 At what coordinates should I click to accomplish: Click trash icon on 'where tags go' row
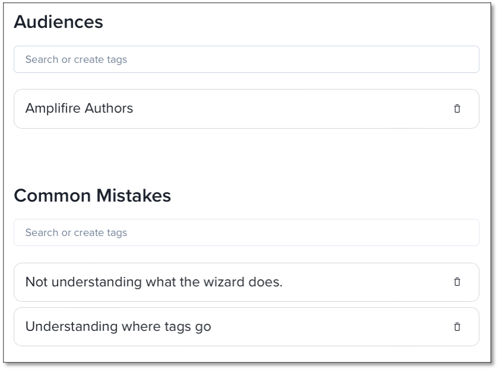pyautogui.click(x=457, y=327)
